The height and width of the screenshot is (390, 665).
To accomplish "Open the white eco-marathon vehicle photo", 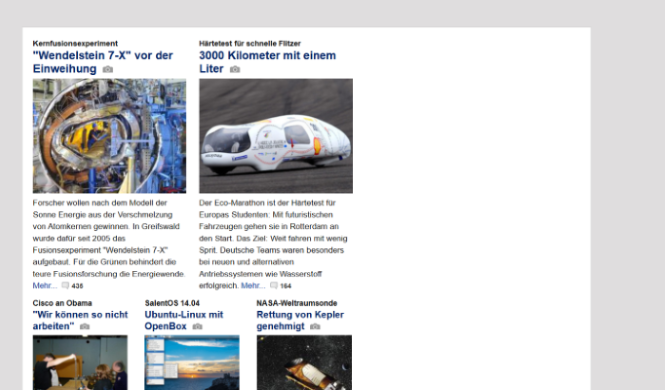I will tap(276, 136).
